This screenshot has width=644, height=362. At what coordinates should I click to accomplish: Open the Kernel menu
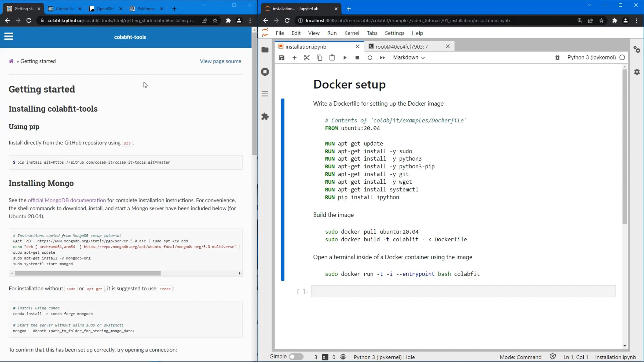(352, 33)
